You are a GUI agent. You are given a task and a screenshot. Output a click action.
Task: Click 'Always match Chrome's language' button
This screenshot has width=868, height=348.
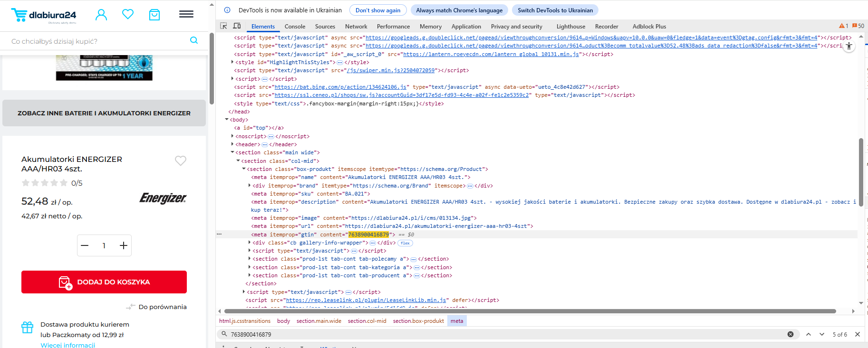pyautogui.click(x=459, y=10)
